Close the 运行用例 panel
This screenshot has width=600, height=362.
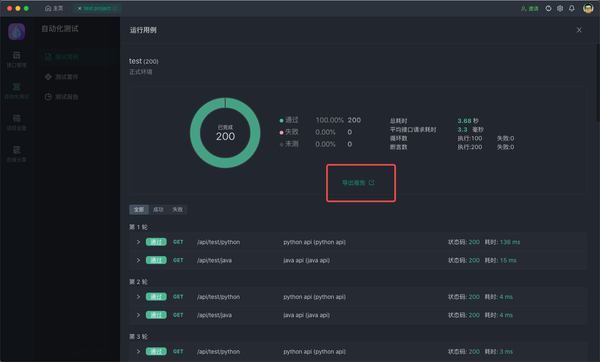pyautogui.click(x=579, y=30)
